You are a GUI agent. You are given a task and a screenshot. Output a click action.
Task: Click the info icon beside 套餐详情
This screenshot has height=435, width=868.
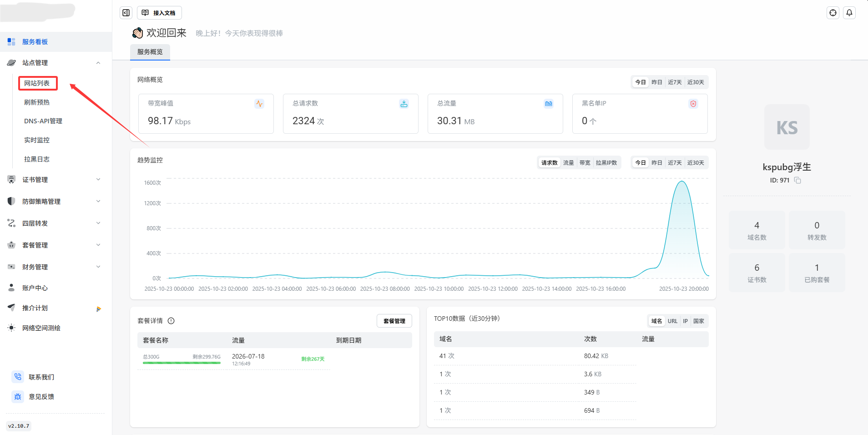coord(171,321)
